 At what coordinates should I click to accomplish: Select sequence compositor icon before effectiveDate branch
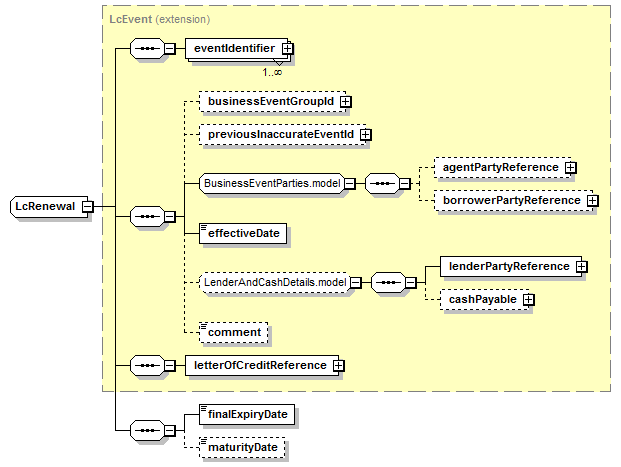147,216
